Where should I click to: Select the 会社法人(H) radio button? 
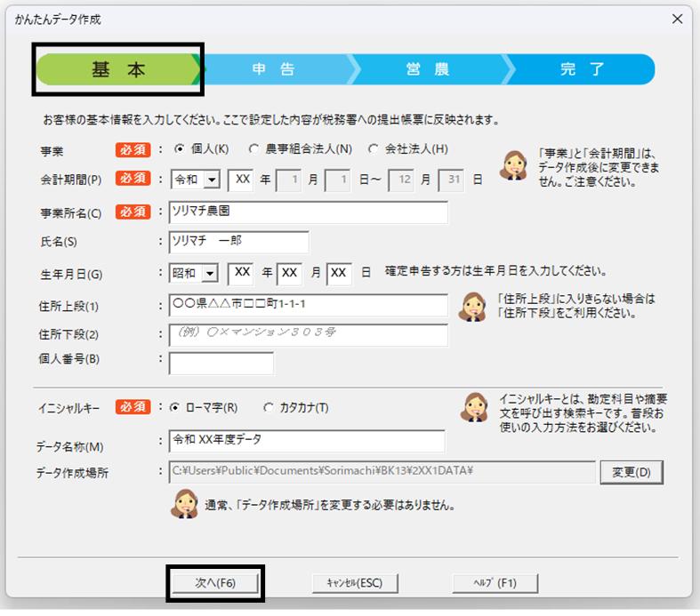pyautogui.click(x=374, y=149)
